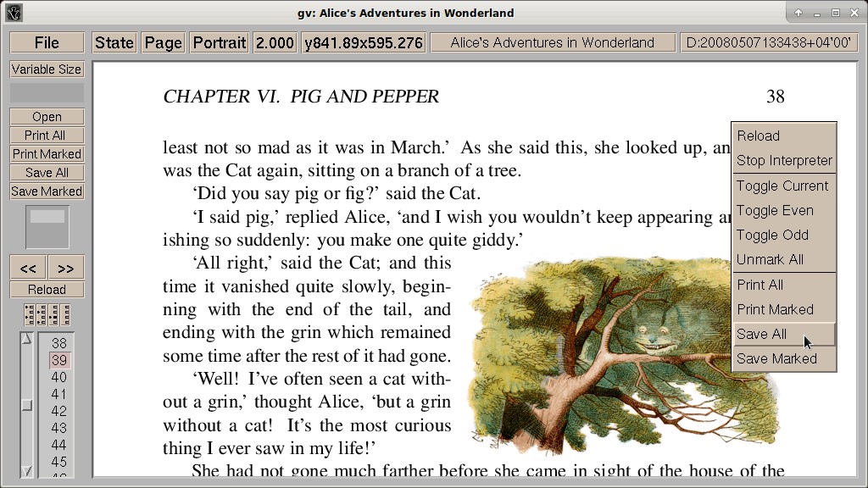Go to previous page with << button
The image size is (868, 488).
(x=28, y=269)
